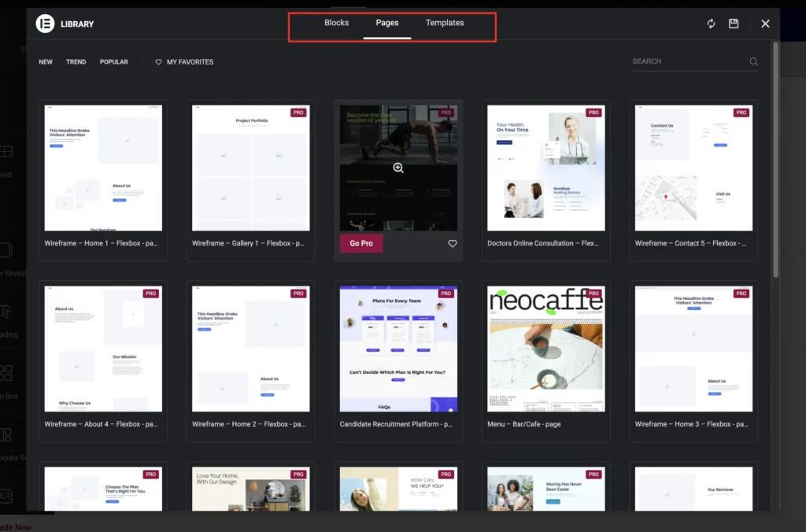Open the zoom preview on the fitness template
Screen dimensions: 806x532
[398, 168]
